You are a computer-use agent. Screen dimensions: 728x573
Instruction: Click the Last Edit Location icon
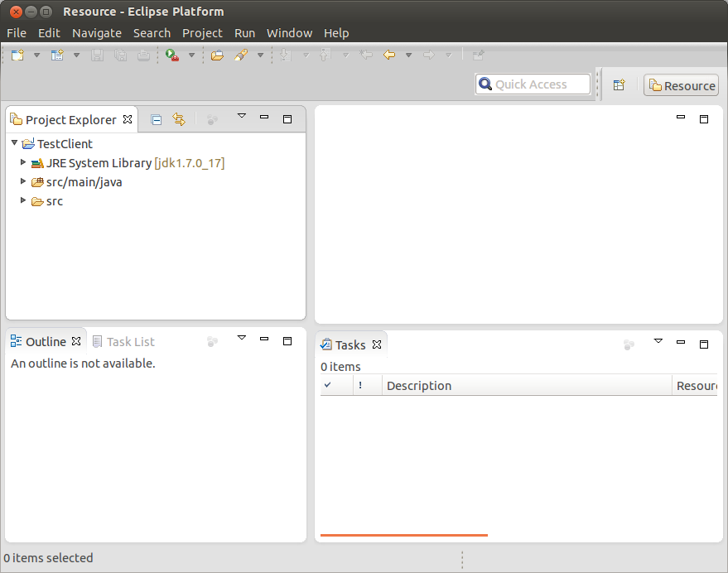coord(366,55)
